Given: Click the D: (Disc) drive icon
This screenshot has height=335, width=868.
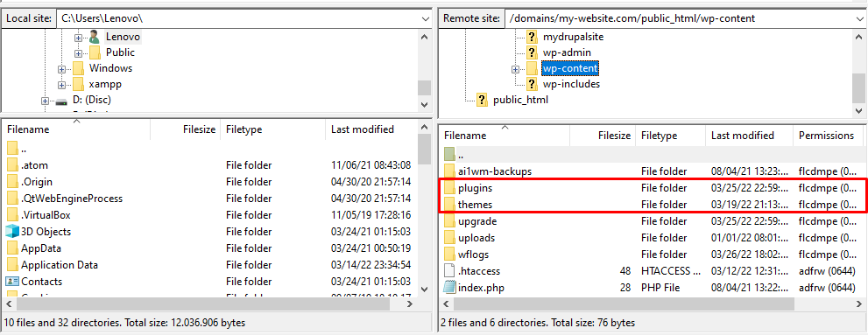Looking at the screenshot, I should [62, 101].
